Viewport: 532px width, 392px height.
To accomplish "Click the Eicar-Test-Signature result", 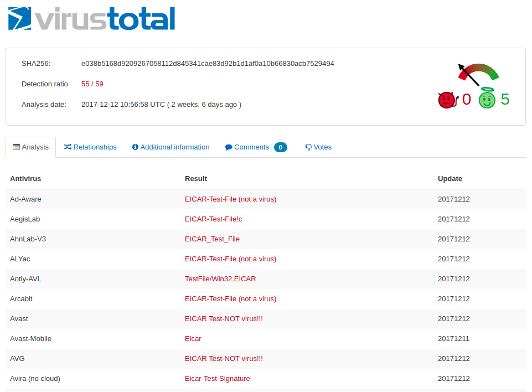I will click(217, 379).
